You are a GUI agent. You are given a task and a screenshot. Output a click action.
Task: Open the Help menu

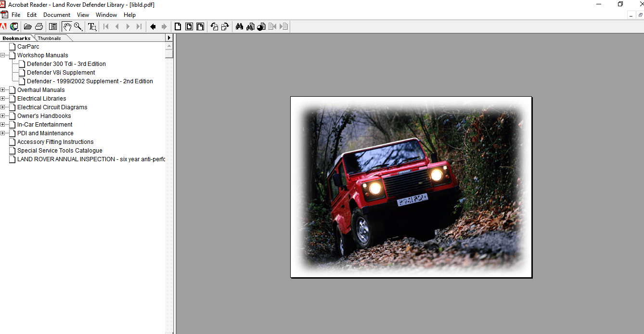click(x=129, y=15)
